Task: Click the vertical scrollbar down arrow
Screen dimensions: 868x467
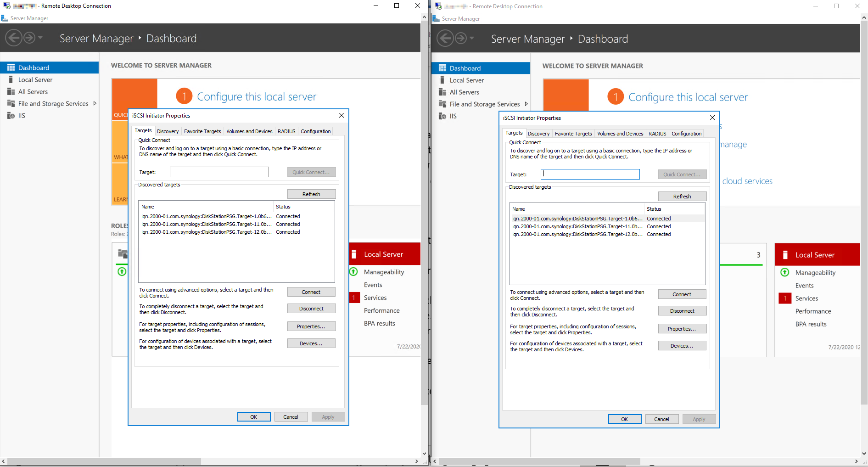Action: click(x=424, y=453)
